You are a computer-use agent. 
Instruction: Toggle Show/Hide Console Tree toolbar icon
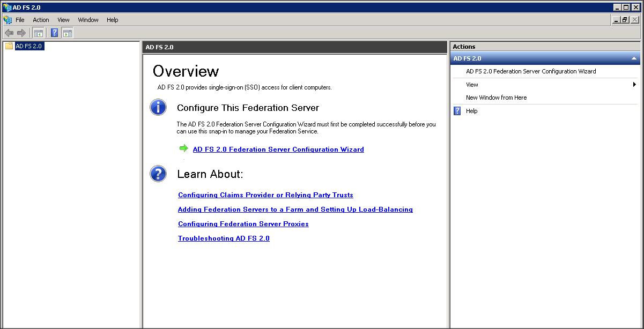coord(39,33)
